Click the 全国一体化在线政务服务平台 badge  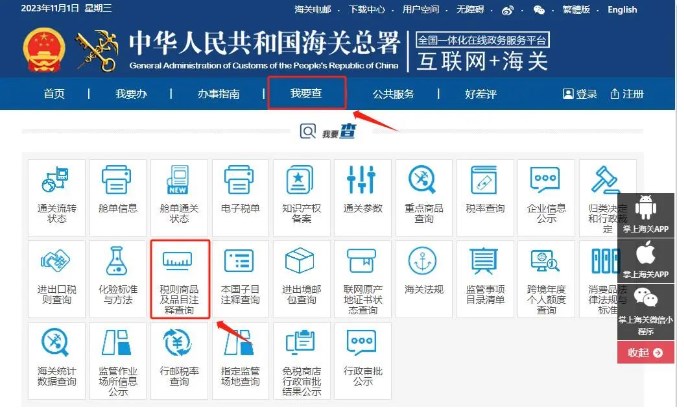click(x=482, y=40)
